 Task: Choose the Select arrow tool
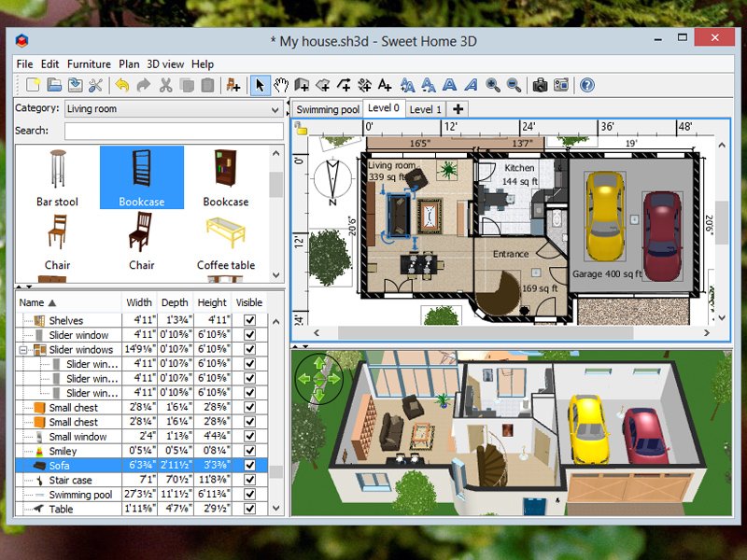coord(260,85)
